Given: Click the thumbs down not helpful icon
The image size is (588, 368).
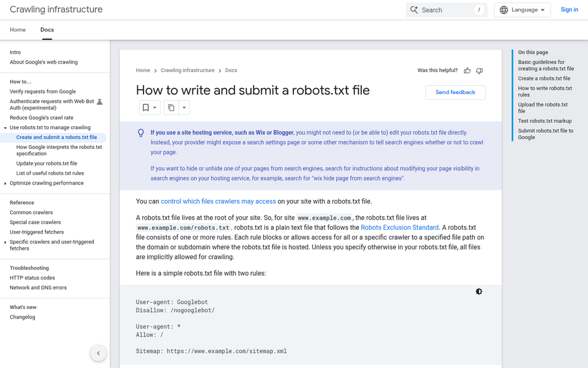Looking at the screenshot, I should point(479,70).
